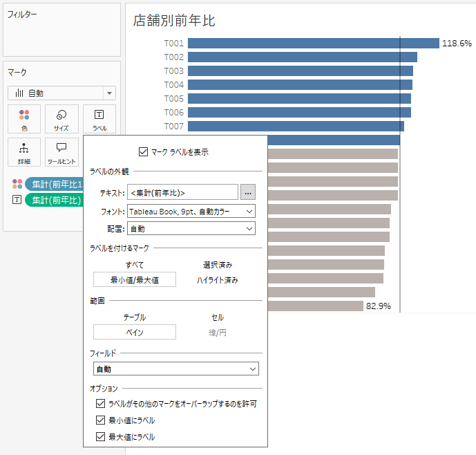The width and height of the screenshot is (476, 455).
Task: Open the ツールヒント (Tooltip) mark card
Action: (x=61, y=152)
